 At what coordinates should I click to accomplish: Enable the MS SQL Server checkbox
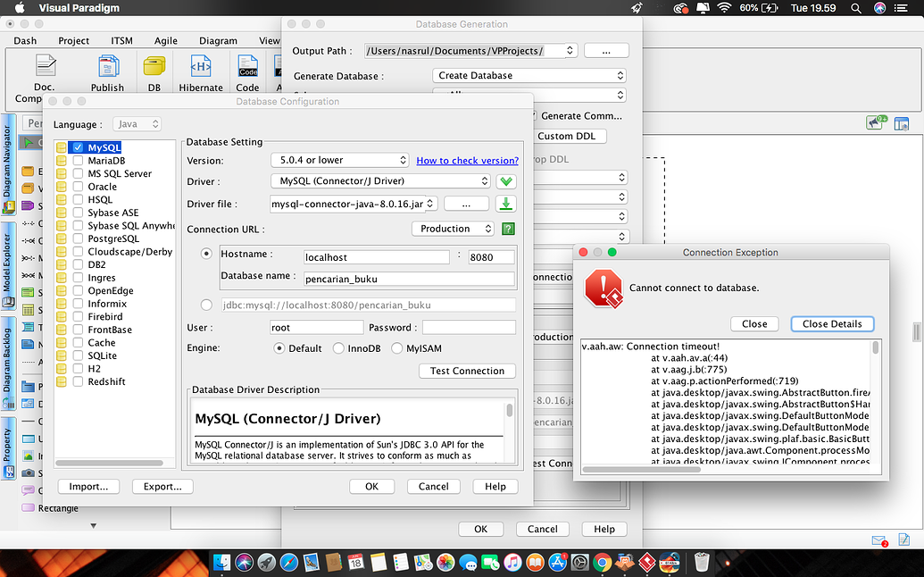(x=78, y=173)
